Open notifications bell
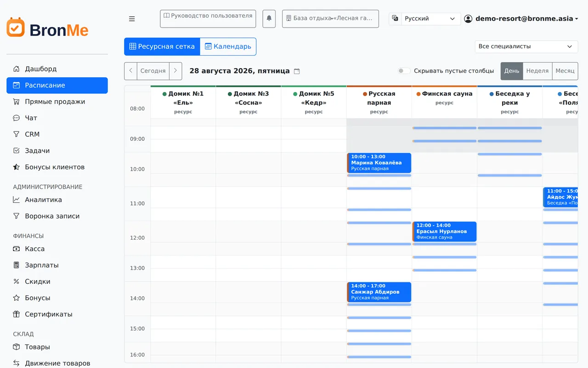Image resolution: width=588 pixels, height=368 pixels. pos(269,19)
